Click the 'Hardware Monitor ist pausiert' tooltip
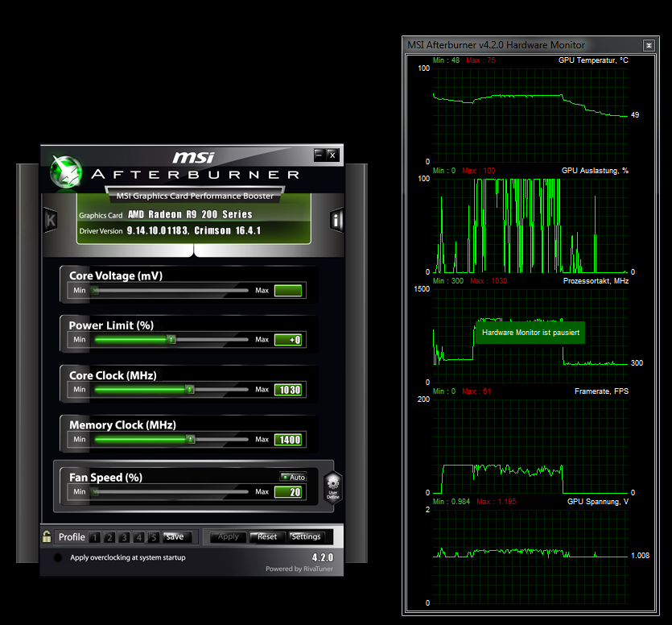This screenshot has height=625, width=672. 530,333
